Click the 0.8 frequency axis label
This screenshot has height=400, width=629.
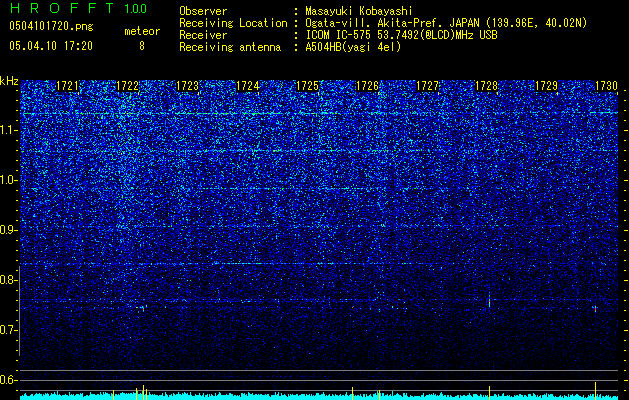click(9, 280)
